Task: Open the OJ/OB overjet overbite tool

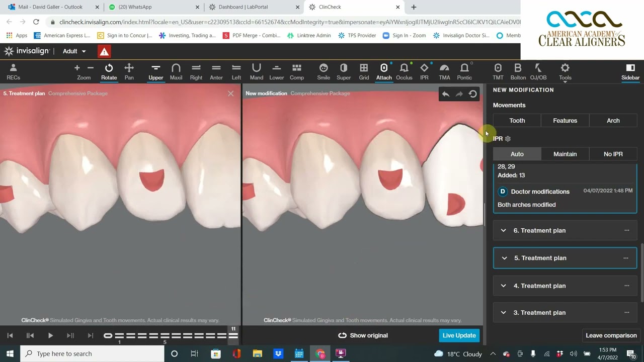Action: (538, 71)
